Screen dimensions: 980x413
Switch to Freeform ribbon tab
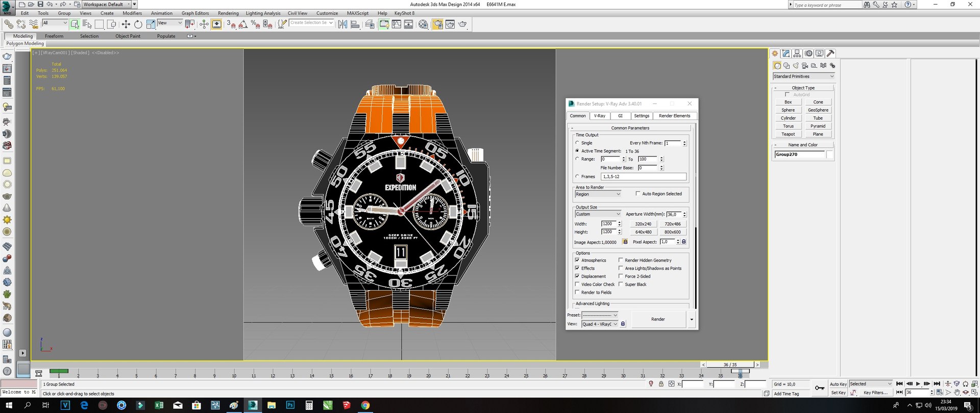click(54, 36)
